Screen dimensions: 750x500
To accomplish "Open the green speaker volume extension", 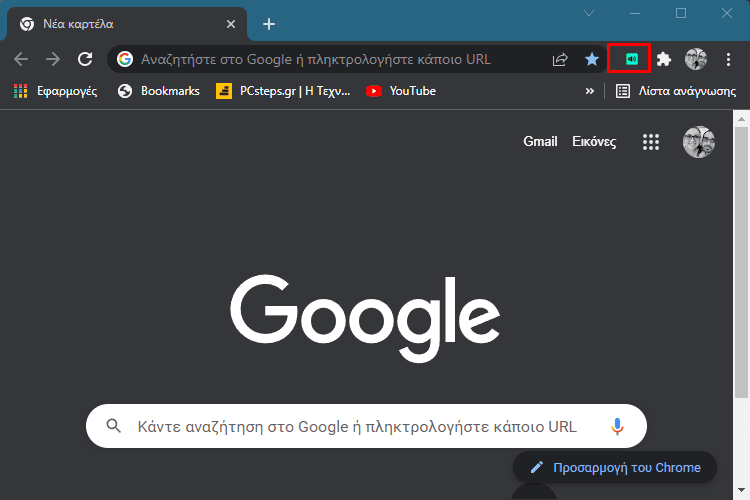I will click(632, 59).
